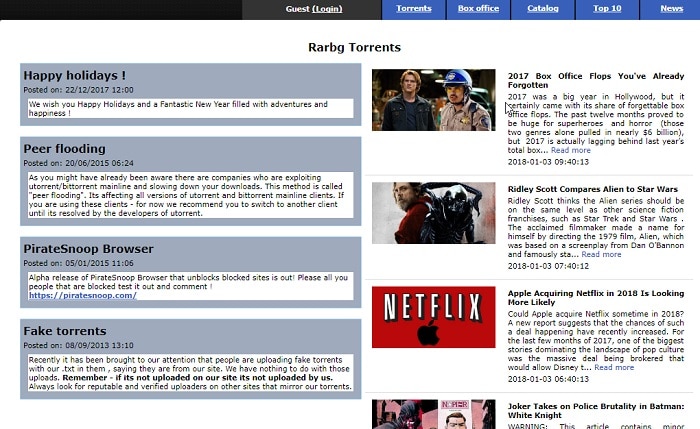Image resolution: width=700 pixels, height=429 pixels.
Task: Read more on 2017 Box Office Flops
Action: click(571, 150)
